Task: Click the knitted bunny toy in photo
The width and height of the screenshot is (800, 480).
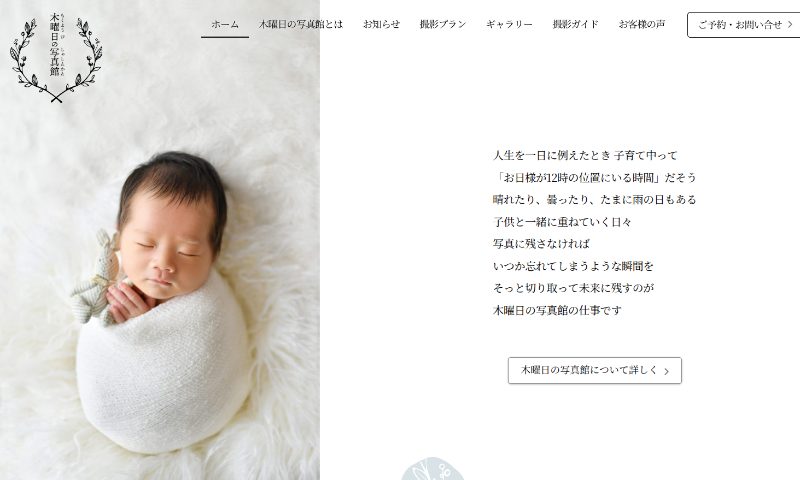Action: pyautogui.click(x=96, y=280)
